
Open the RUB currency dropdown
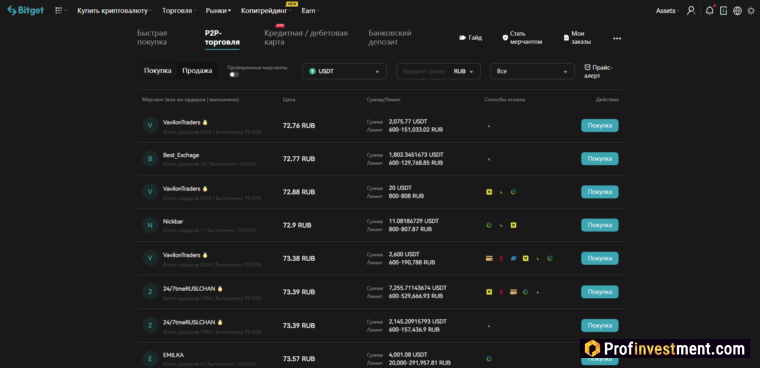(463, 71)
